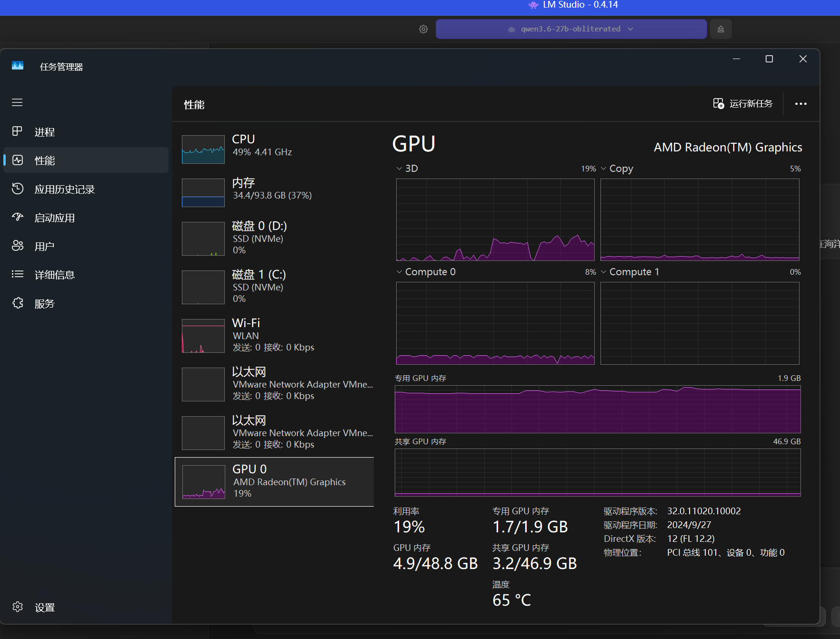The height and width of the screenshot is (639, 840).
Task: Click the GPU temperature reading 65 °C
Action: pyautogui.click(x=511, y=600)
